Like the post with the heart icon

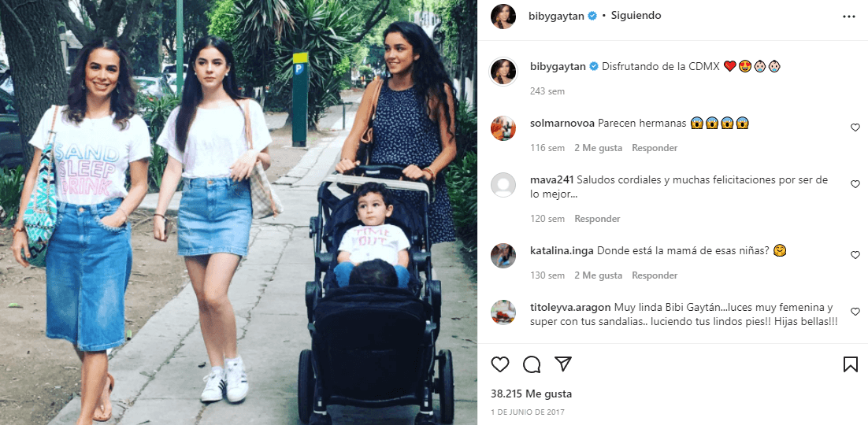click(x=500, y=364)
